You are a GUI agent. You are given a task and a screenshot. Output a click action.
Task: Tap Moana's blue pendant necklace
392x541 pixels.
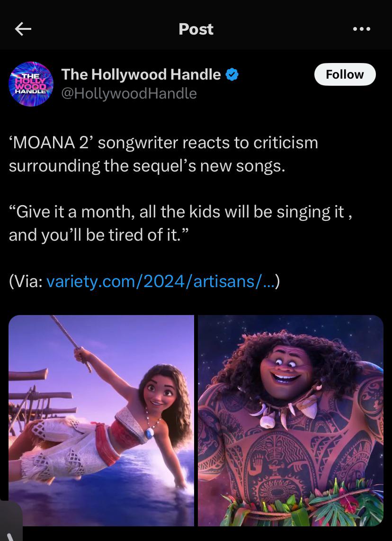(x=149, y=433)
